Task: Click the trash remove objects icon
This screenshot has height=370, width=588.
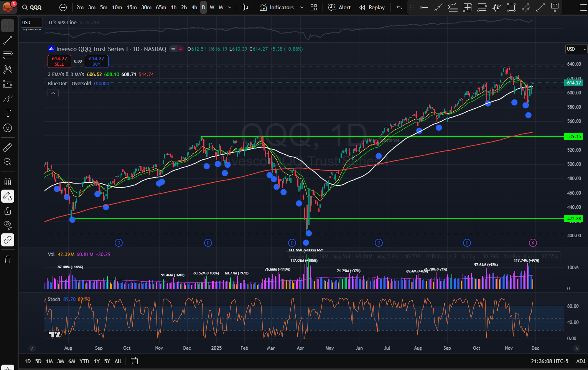Action: click(8, 259)
